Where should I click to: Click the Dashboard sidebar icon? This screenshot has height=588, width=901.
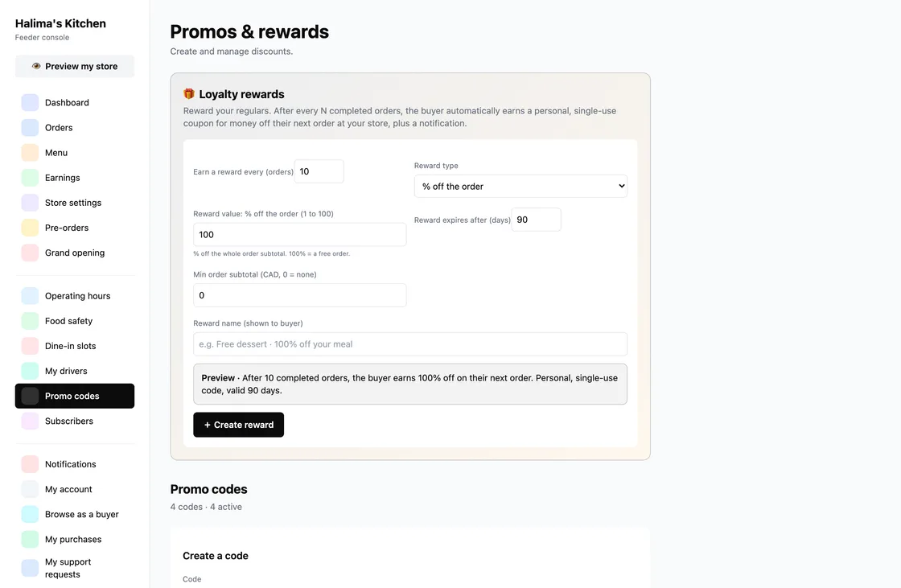(x=30, y=102)
